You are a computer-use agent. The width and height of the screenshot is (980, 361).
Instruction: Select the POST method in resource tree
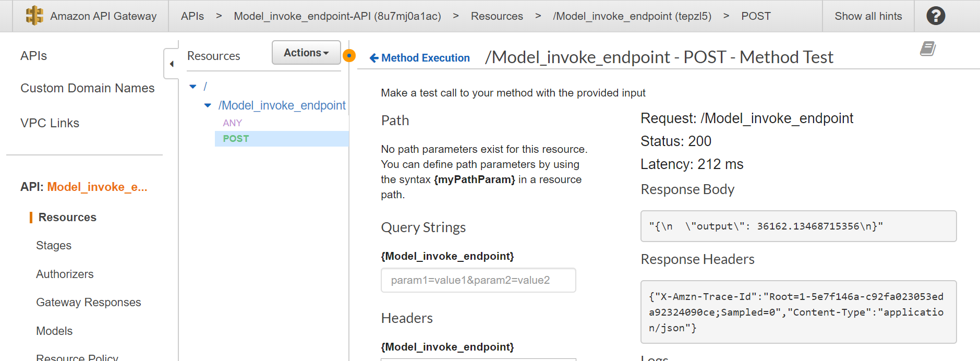[236, 139]
